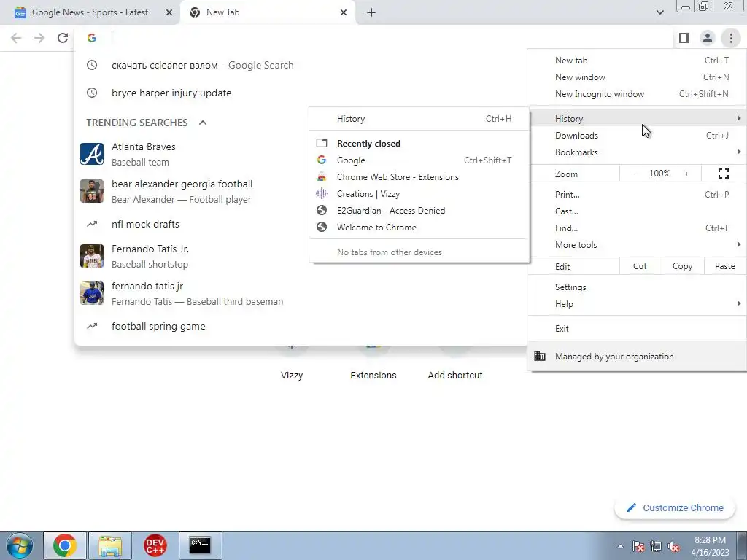Open the tab search chevron
Screen dimensions: 747x560
[x=659, y=12]
